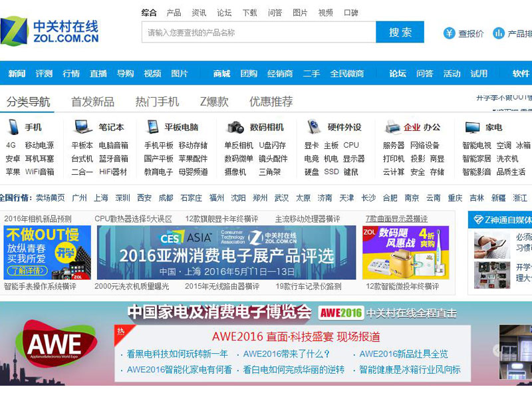Image resolution: width=532 pixels, height=399 pixels.
Task: Open the product ranking chart icon
Action: (x=498, y=33)
